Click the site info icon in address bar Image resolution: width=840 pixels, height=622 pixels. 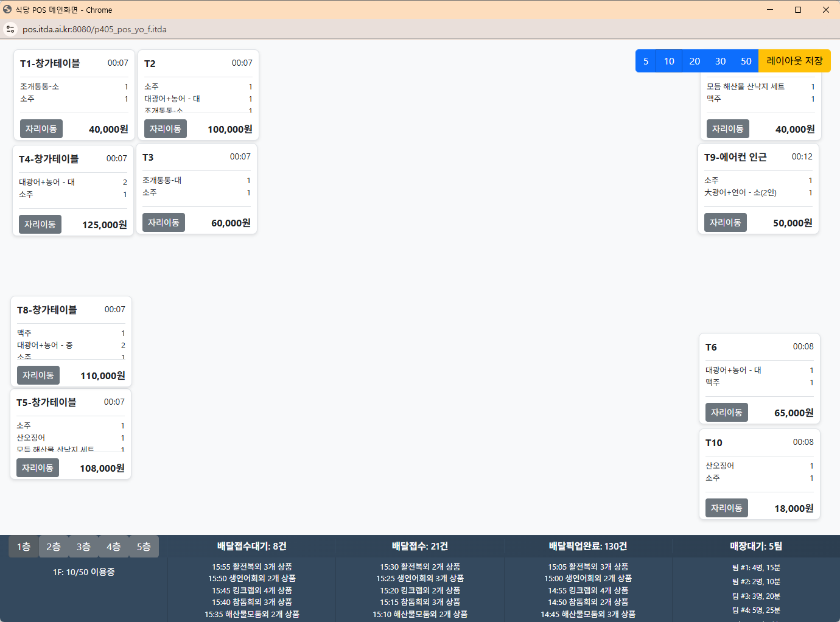tap(10, 29)
